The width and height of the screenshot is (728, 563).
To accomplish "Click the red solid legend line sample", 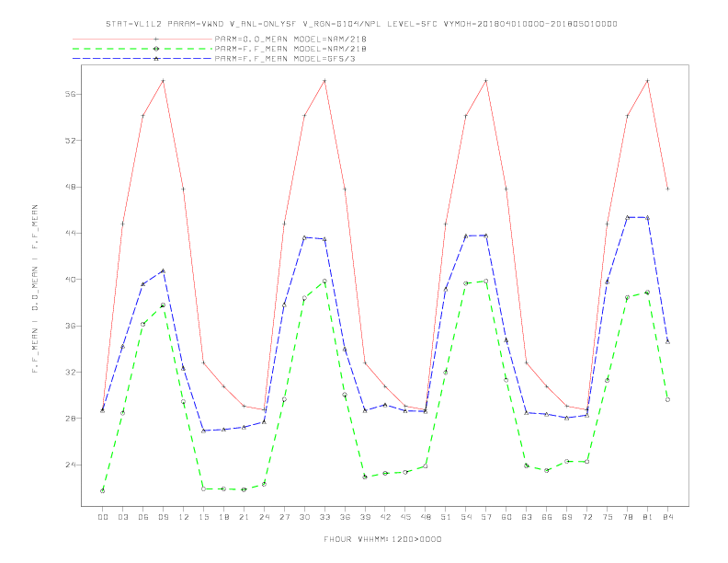I will (x=142, y=39).
